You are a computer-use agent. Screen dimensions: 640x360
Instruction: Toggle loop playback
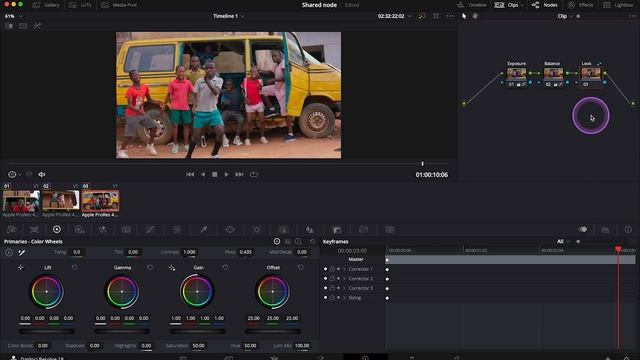pyautogui.click(x=254, y=174)
